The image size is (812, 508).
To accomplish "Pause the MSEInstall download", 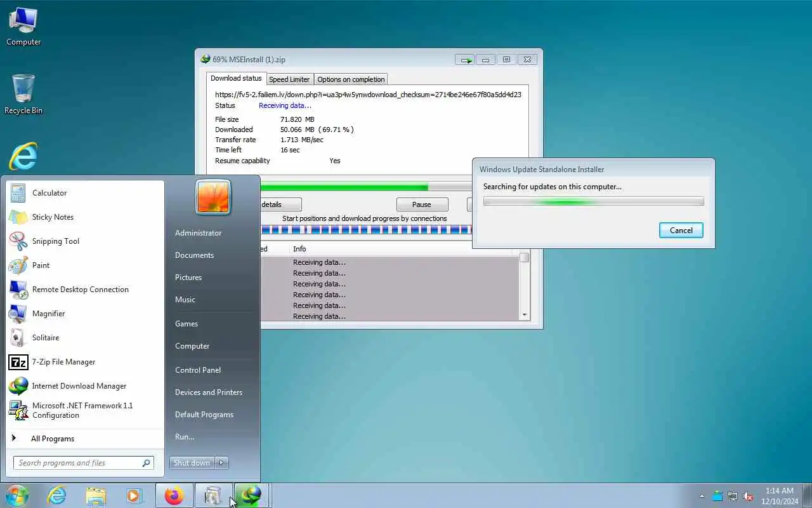I will point(422,204).
